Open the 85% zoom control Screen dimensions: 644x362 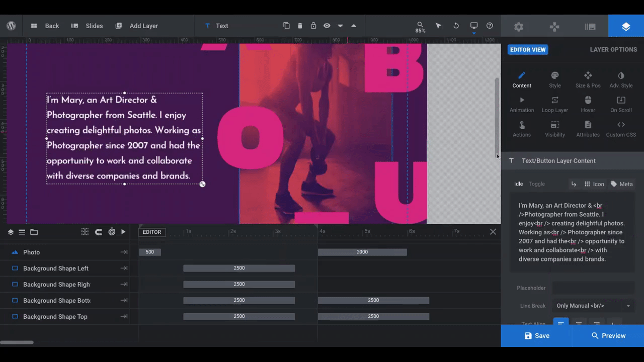click(420, 27)
